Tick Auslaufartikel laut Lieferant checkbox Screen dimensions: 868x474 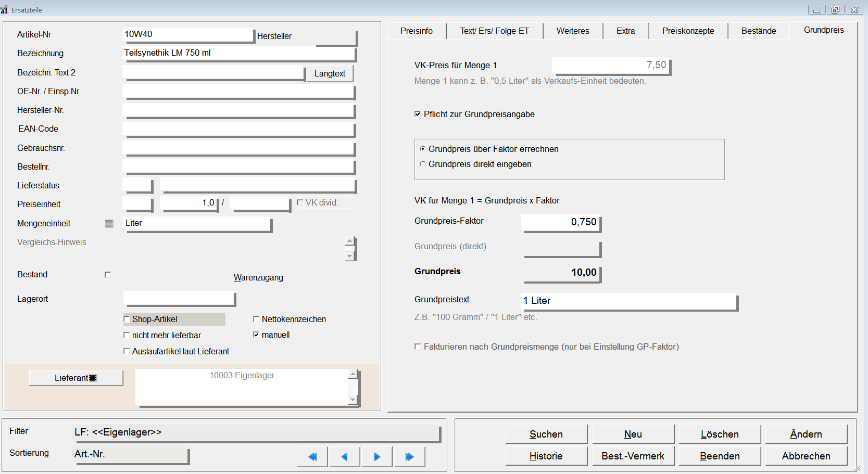click(x=127, y=351)
